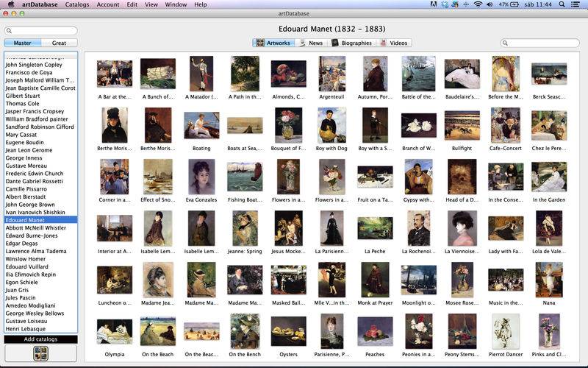The height and width of the screenshot is (368, 588).
Task: Open the Boy with Dog thumbnail
Action: pyautogui.click(x=331, y=125)
